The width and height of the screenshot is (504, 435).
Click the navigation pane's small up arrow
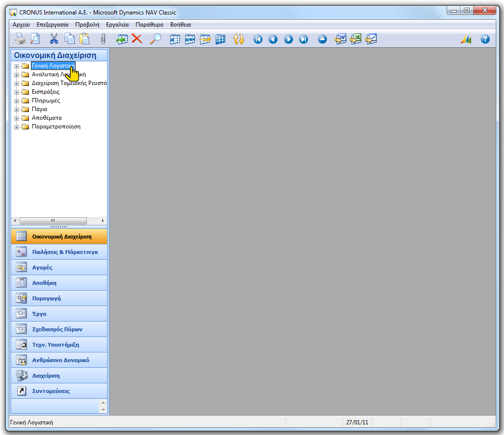click(x=103, y=403)
